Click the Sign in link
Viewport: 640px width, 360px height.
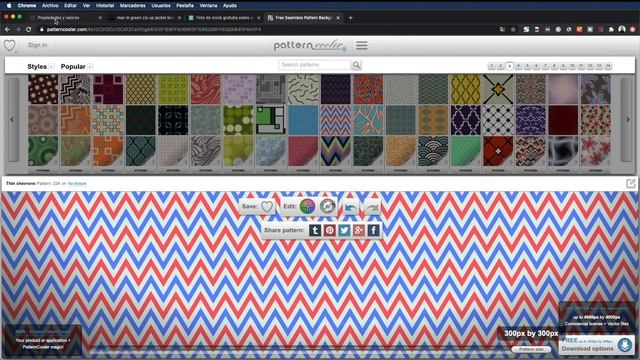(x=37, y=45)
